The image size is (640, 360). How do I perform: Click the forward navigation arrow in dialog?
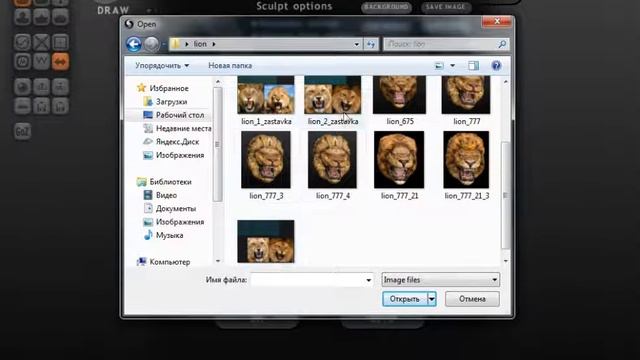point(151,44)
